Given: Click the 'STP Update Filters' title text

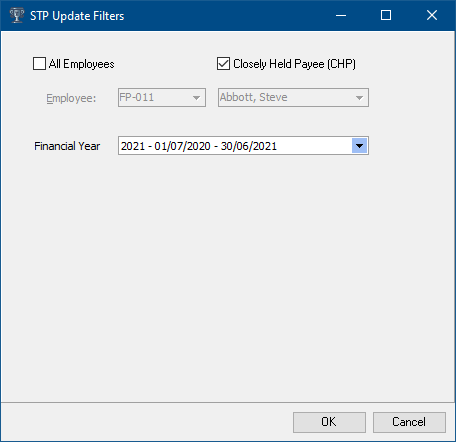Looking at the screenshot, I should click(77, 16).
